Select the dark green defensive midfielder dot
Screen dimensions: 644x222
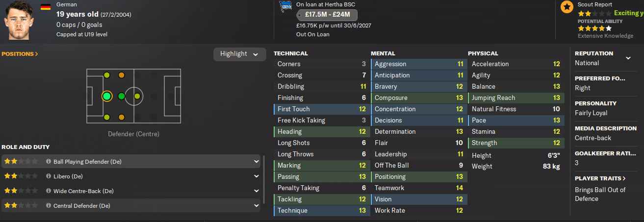pos(121,96)
